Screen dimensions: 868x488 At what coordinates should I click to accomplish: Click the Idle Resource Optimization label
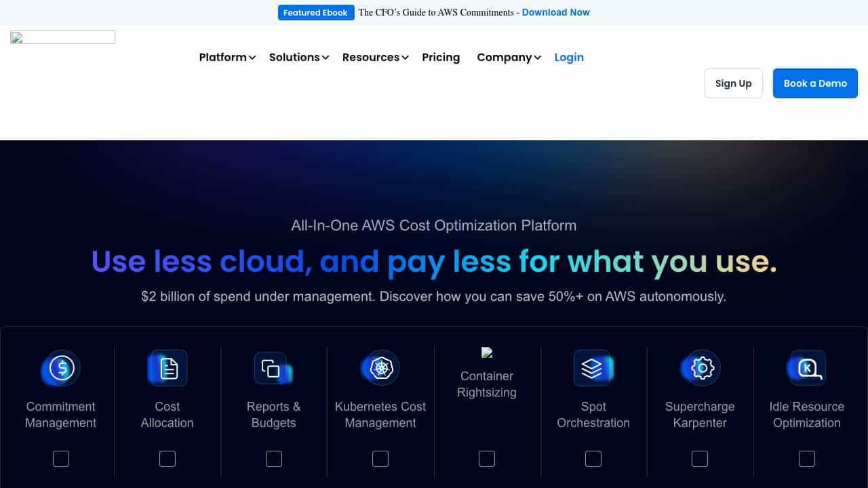point(807,415)
